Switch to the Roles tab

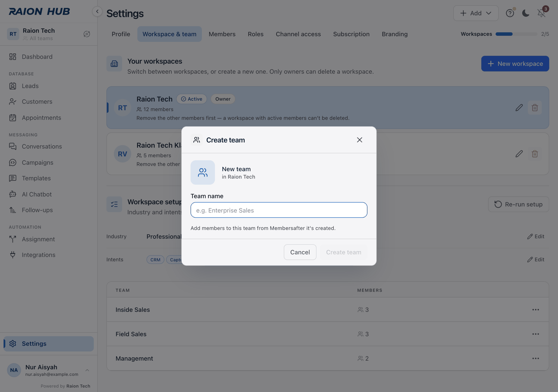click(256, 34)
